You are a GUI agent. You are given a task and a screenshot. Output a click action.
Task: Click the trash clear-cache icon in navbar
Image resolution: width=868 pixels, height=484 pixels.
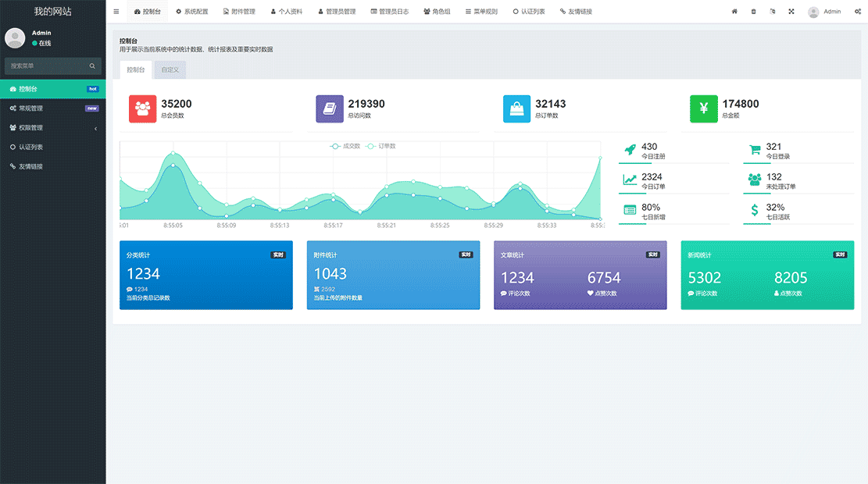click(x=752, y=11)
